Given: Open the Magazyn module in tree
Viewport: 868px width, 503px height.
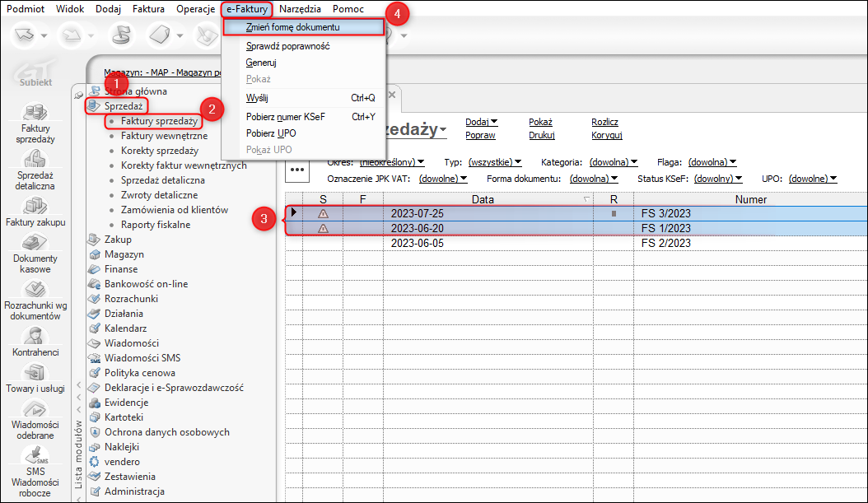Looking at the screenshot, I should 124,254.
